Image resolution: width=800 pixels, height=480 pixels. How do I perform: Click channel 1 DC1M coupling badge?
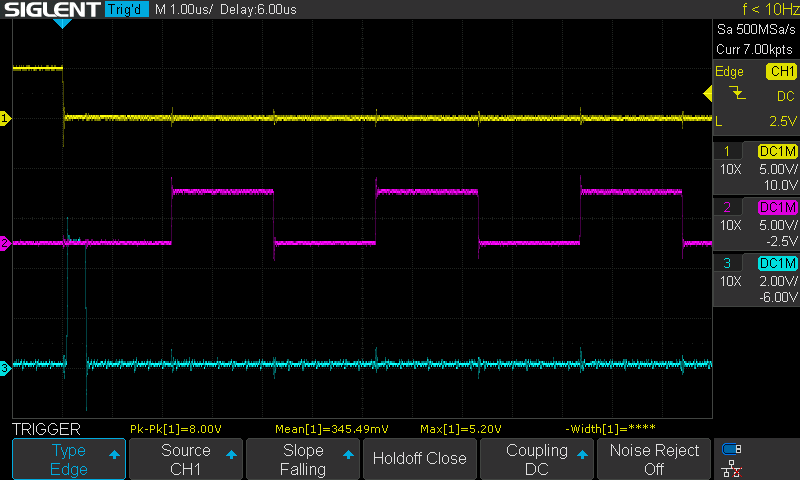click(x=778, y=151)
